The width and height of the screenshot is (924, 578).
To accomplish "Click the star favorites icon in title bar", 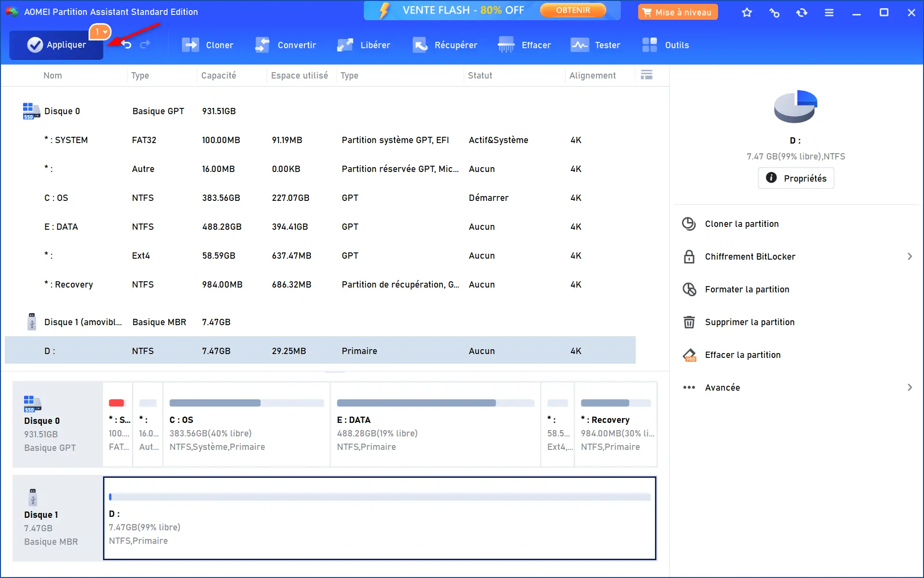I will [x=746, y=13].
